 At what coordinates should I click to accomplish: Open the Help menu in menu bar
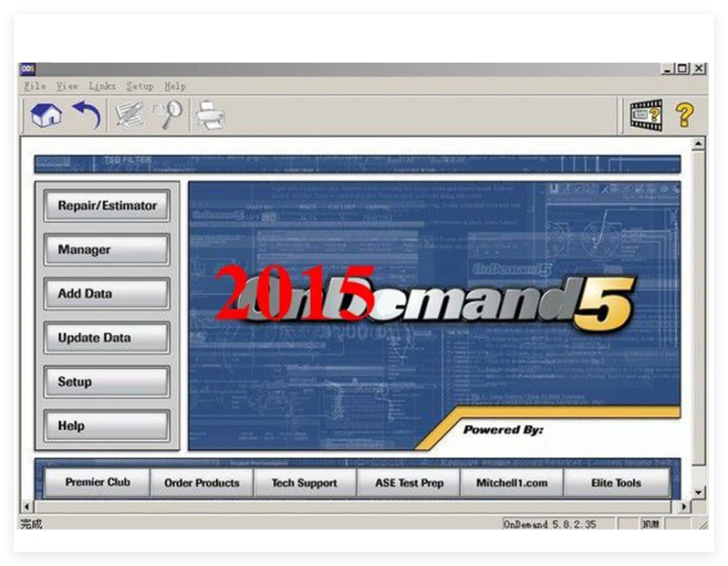click(x=175, y=86)
